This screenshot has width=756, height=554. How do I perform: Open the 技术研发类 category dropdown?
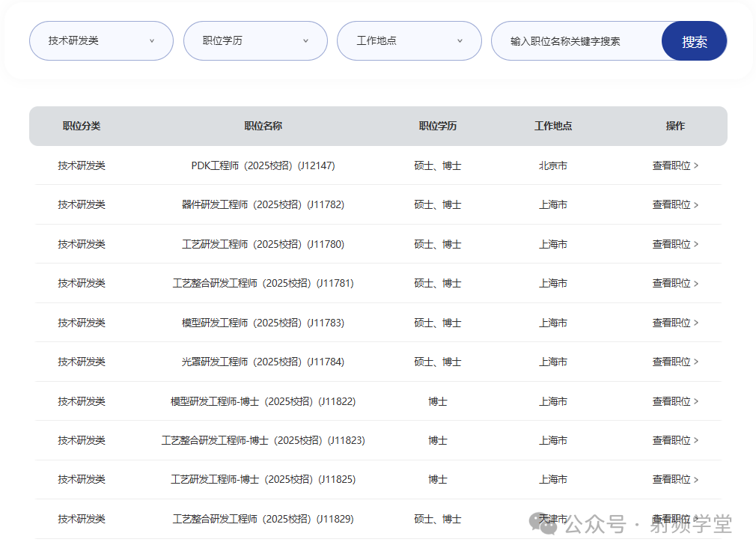(x=101, y=41)
